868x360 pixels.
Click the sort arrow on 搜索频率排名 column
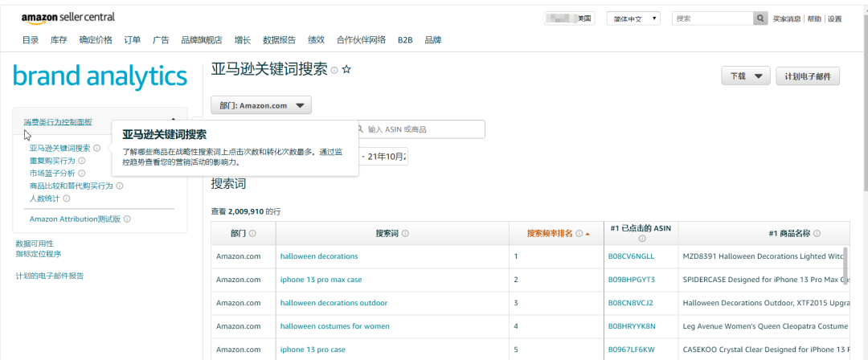588,235
